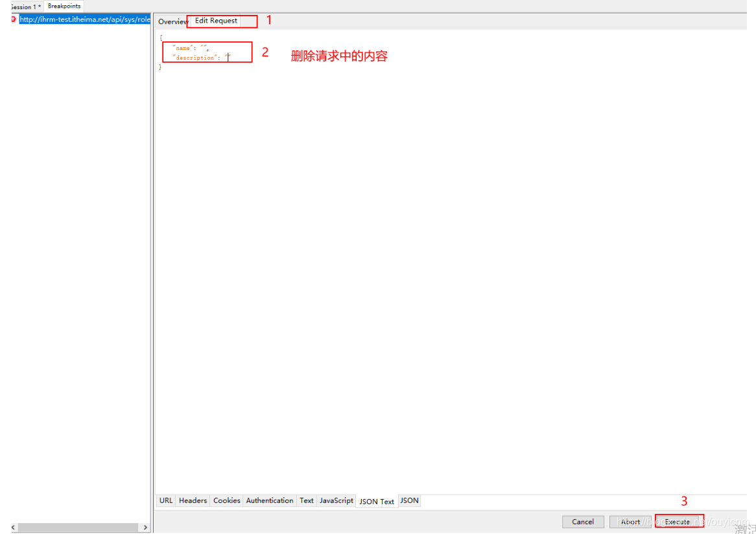Open the Cookies bottom tab
The width and height of the screenshot is (756, 534).
tap(227, 500)
